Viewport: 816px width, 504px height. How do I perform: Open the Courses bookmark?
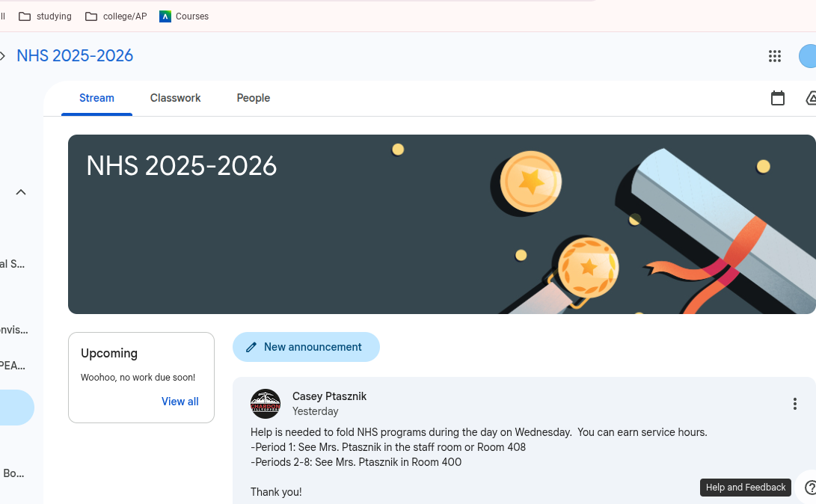coord(184,16)
